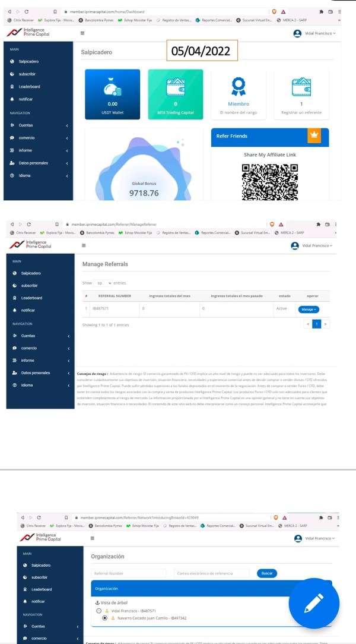Click person icon next to Navarro Caicedo Juan Camilo
The height and width of the screenshot is (644, 356).
113,618
